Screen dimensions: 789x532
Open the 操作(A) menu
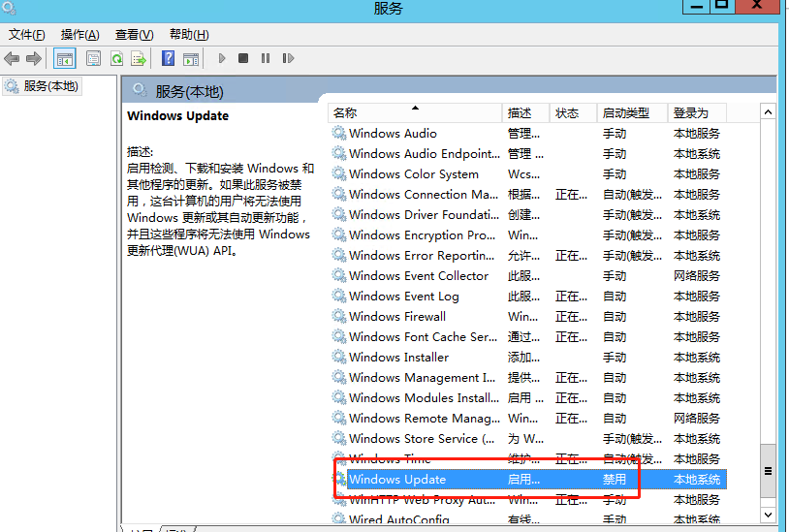(x=80, y=35)
